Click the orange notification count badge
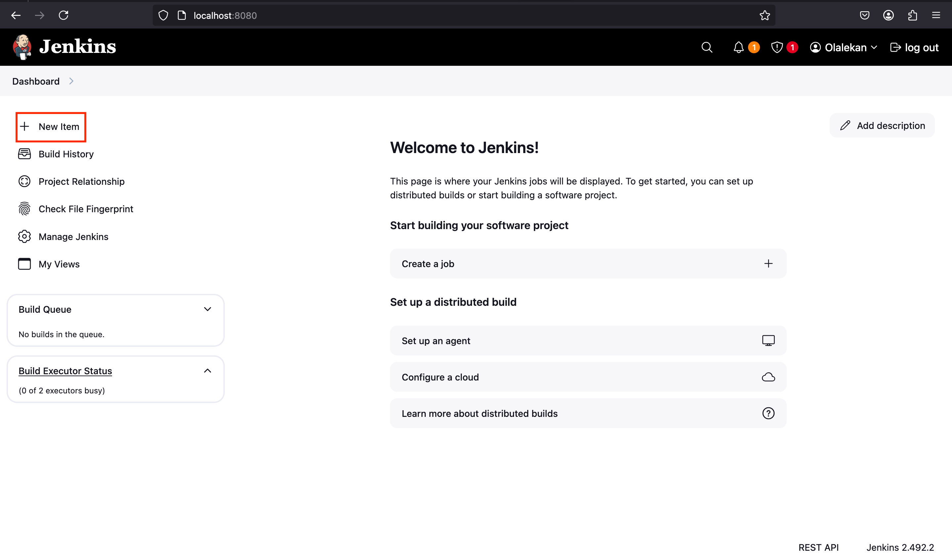Screen dimensions: 952x560 (754, 47)
